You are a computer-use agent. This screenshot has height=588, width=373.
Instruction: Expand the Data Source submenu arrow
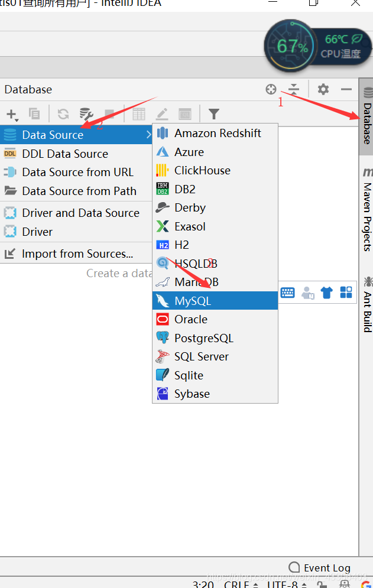[148, 135]
